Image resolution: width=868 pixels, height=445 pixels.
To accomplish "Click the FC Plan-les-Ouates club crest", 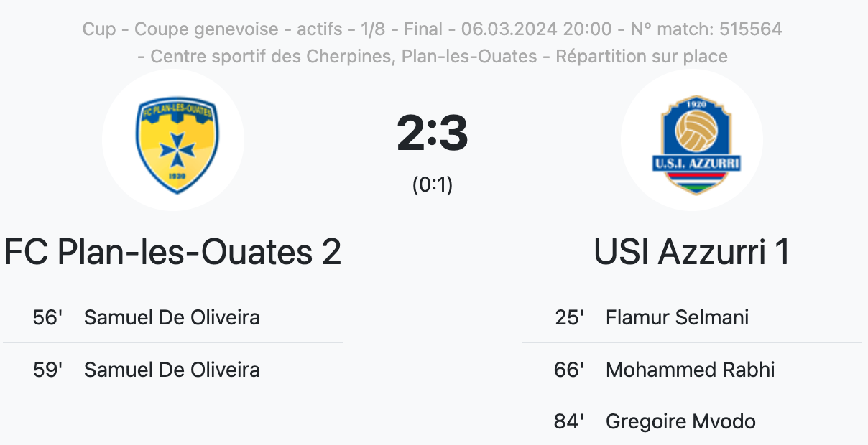I will point(172,141).
